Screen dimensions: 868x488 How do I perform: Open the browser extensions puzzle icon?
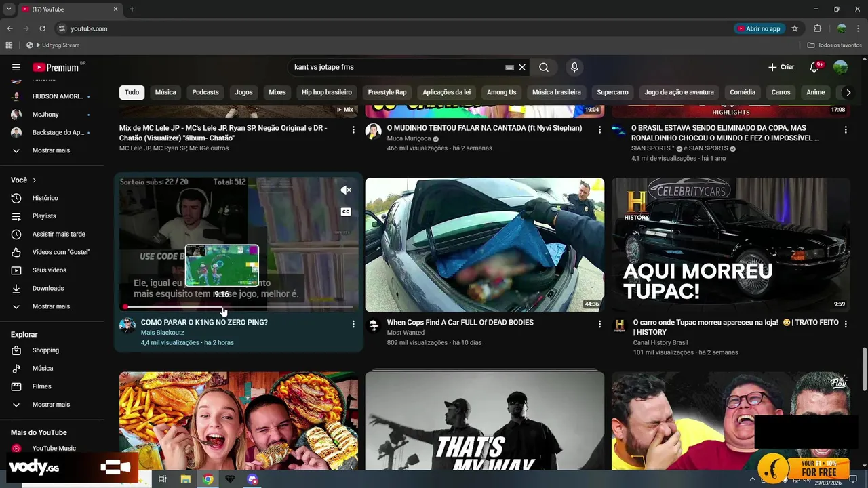817,28
